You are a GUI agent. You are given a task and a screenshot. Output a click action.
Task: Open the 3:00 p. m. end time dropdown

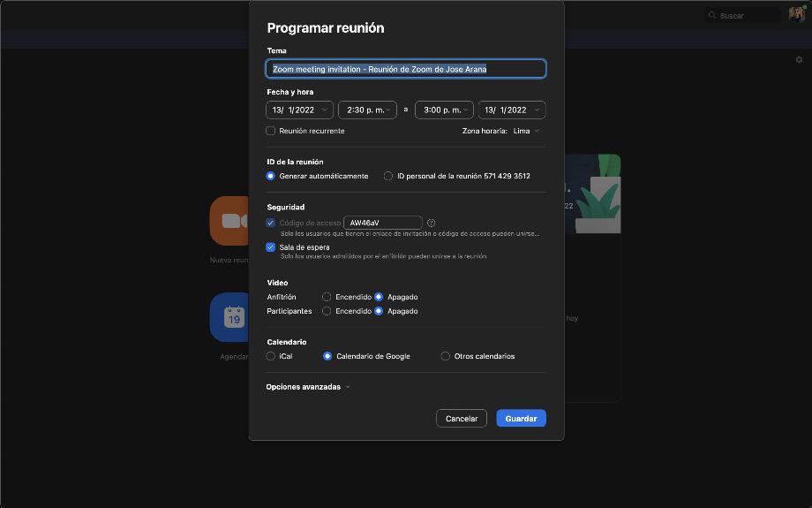(x=444, y=110)
